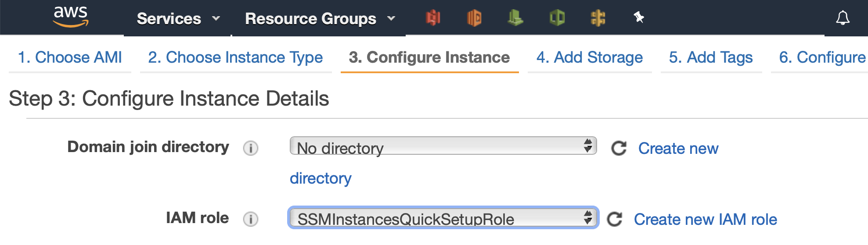Click the green cube service shortcut icon
Viewport: 868px width, 245px height.
coord(557,18)
